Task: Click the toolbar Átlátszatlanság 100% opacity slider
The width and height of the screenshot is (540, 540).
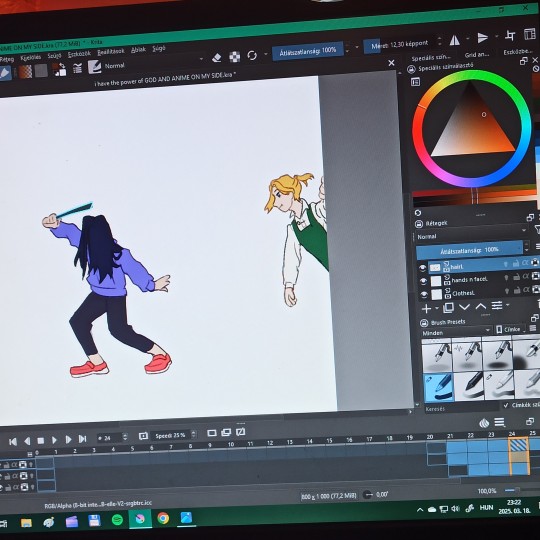Action: [x=308, y=51]
